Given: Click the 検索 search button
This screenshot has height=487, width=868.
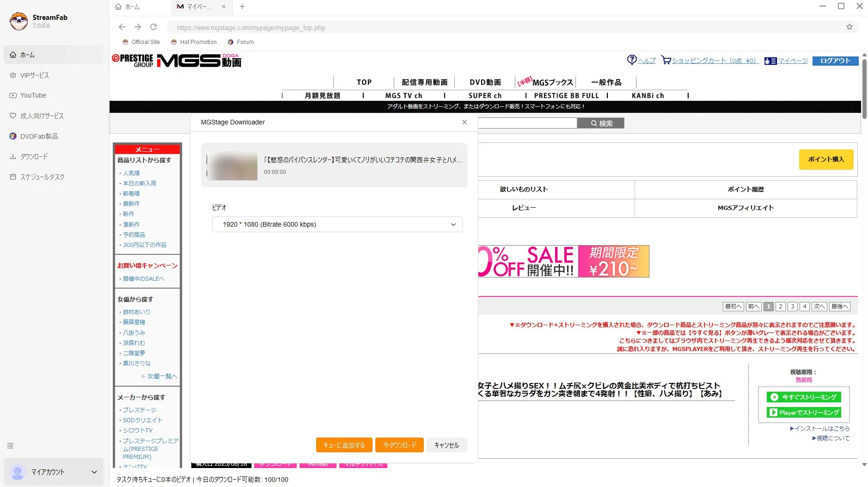Looking at the screenshot, I should (601, 123).
